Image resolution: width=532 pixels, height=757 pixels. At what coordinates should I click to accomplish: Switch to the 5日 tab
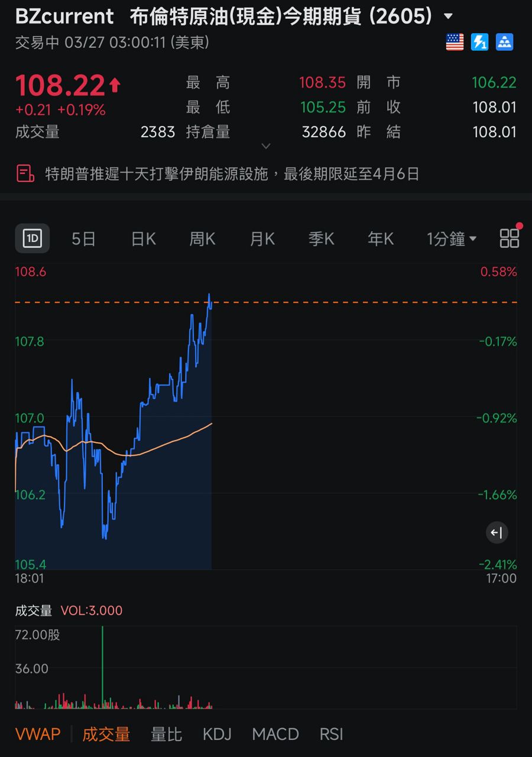pyautogui.click(x=84, y=238)
